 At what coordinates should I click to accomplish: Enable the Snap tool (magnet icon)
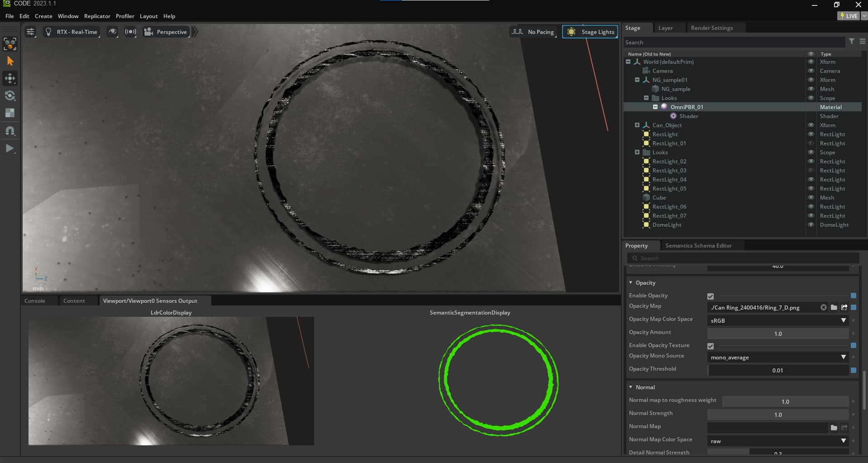(10, 131)
